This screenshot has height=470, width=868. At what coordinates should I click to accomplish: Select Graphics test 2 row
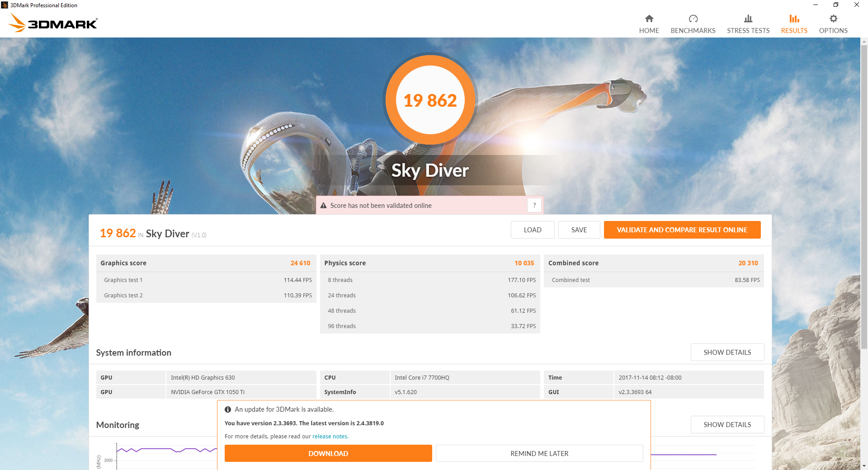coord(206,295)
